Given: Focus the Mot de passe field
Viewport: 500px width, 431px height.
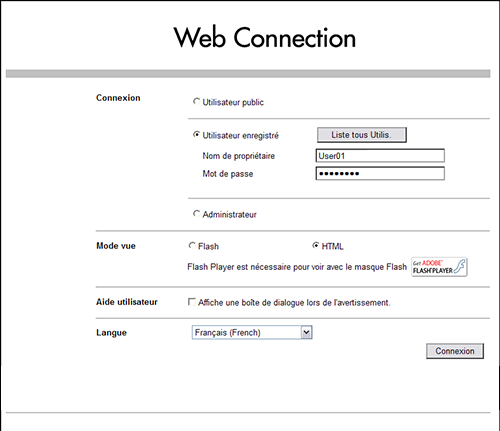Looking at the screenshot, I should [x=380, y=173].
